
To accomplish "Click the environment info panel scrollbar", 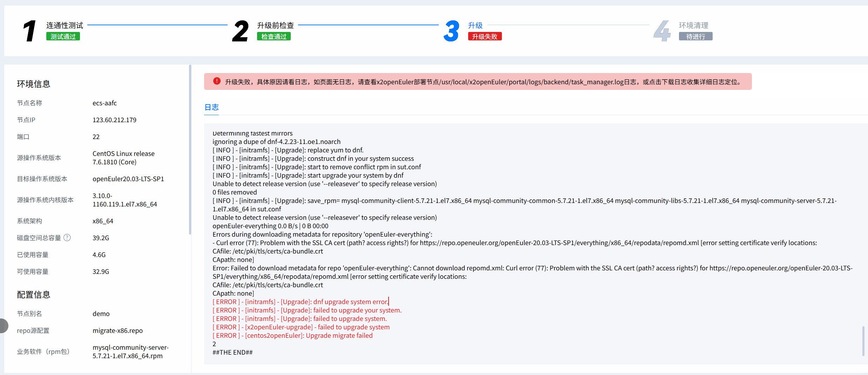I will point(190,149).
